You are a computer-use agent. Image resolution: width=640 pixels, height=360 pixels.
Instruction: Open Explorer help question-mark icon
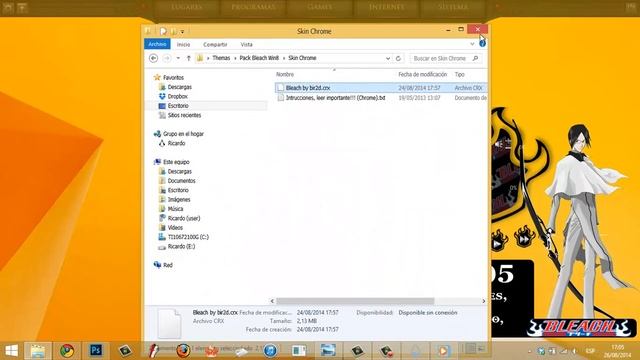(482, 44)
